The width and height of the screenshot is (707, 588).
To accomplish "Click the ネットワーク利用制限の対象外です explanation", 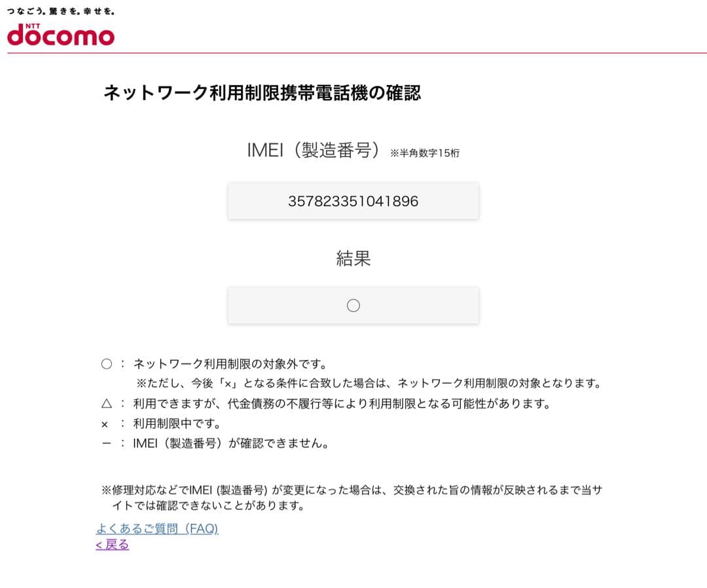I will [x=230, y=364].
